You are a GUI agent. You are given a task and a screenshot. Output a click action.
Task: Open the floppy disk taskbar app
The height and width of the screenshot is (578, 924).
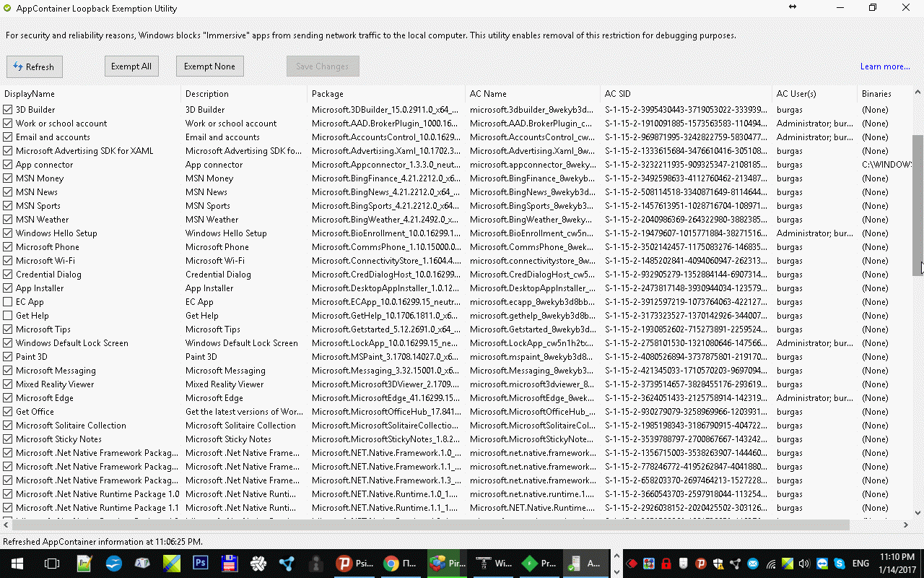tap(230, 564)
